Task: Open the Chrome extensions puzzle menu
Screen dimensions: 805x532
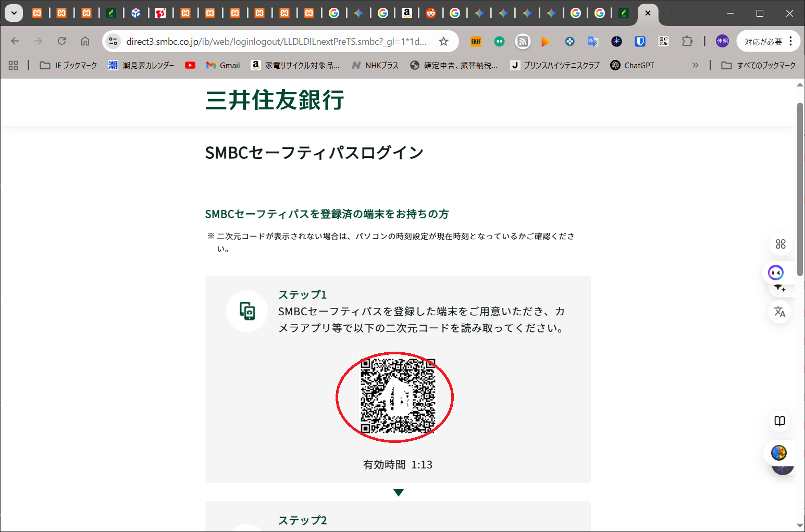Action: (x=687, y=42)
